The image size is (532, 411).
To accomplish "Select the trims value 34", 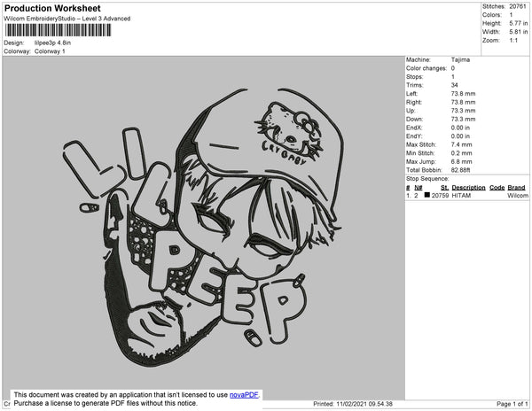I will [x=454, y=85].
